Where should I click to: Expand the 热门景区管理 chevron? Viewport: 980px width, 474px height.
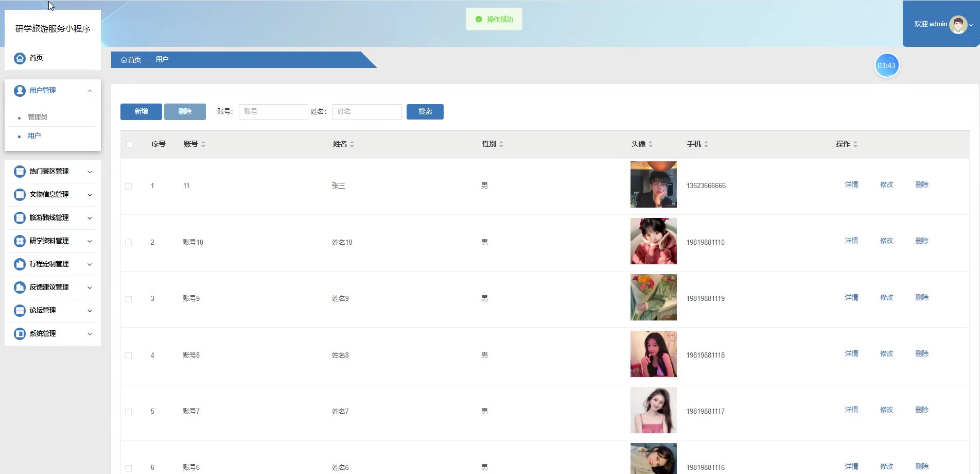click(x=90, y=172)
